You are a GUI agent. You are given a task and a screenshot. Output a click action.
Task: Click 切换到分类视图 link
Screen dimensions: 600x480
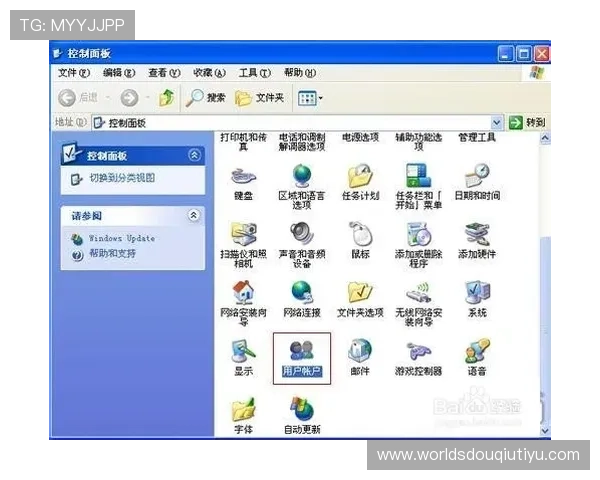(121, 178)
